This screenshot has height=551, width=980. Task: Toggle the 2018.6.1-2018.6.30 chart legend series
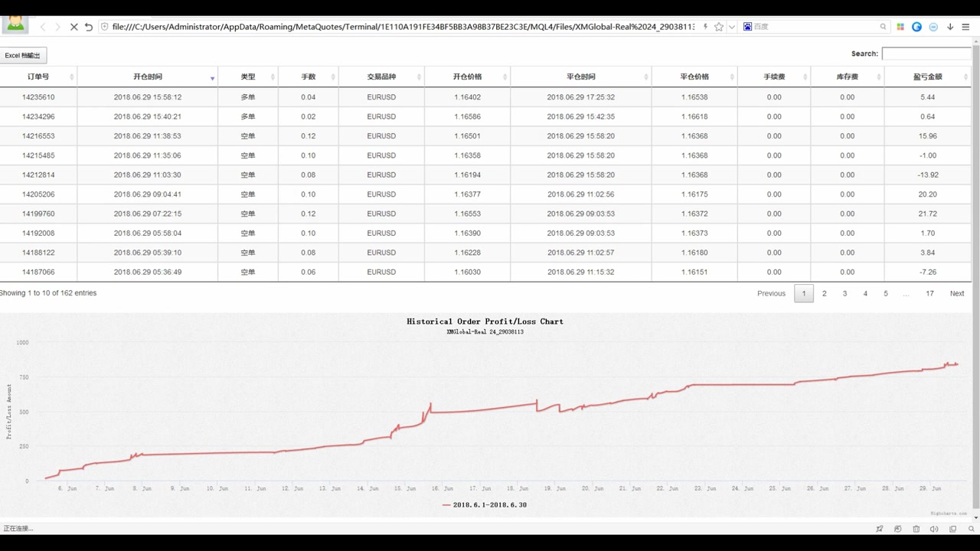click(x=484, y=505)
